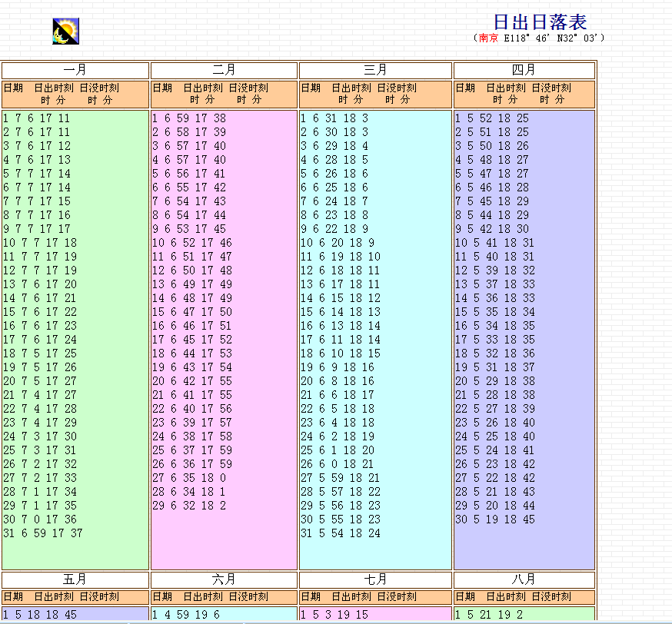Click 日出时刻 header under 一月
Viewport: 672px width, 624px height.
click(54, 88)
